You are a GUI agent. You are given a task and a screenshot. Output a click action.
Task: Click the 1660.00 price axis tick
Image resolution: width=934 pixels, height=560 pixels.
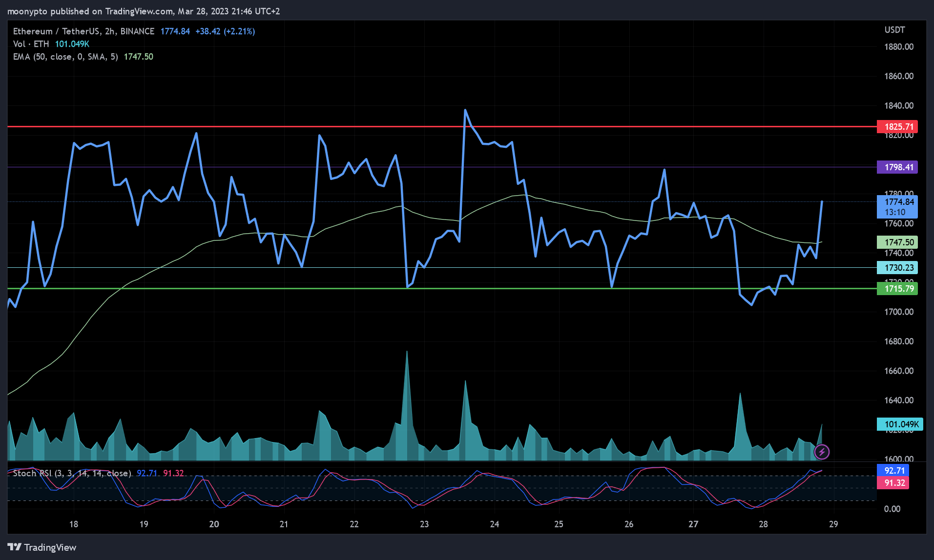899,371
